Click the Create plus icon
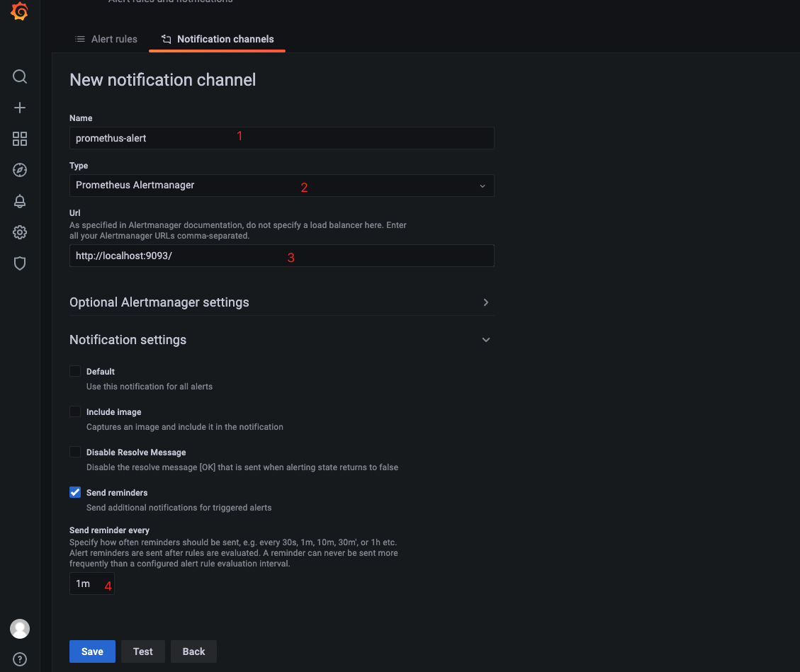The height and width of the screenshot is (672, 800). coord(20,108)
